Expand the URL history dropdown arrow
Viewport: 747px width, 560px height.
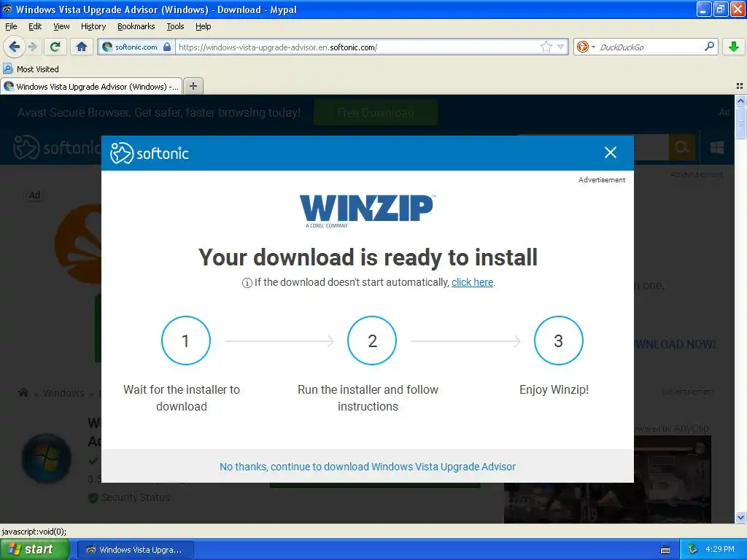(561, 47)
